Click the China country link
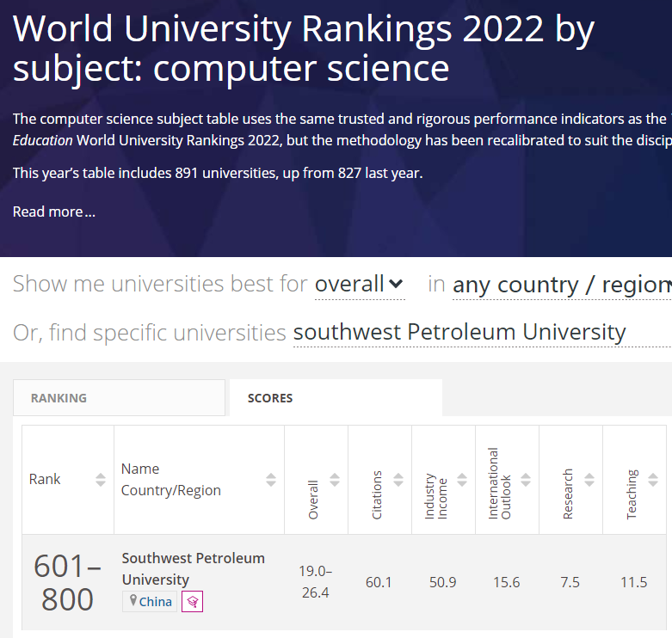Image resolution: width=672 pixels, height=638 pixels. [156, 602]
